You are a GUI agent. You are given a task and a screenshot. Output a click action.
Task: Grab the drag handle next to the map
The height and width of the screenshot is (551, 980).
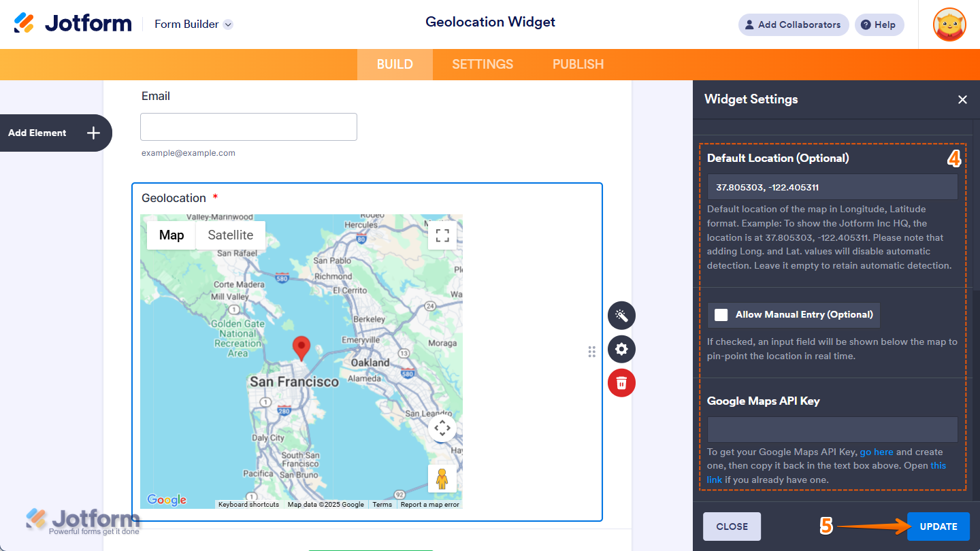pos(591,351)
